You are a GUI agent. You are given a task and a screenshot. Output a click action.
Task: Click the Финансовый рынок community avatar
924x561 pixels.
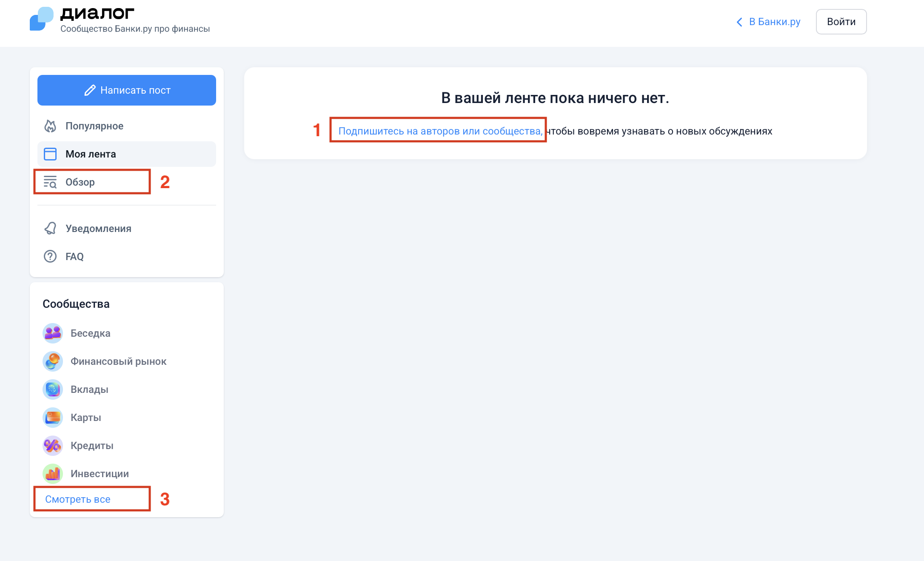[x=53, y=361]
